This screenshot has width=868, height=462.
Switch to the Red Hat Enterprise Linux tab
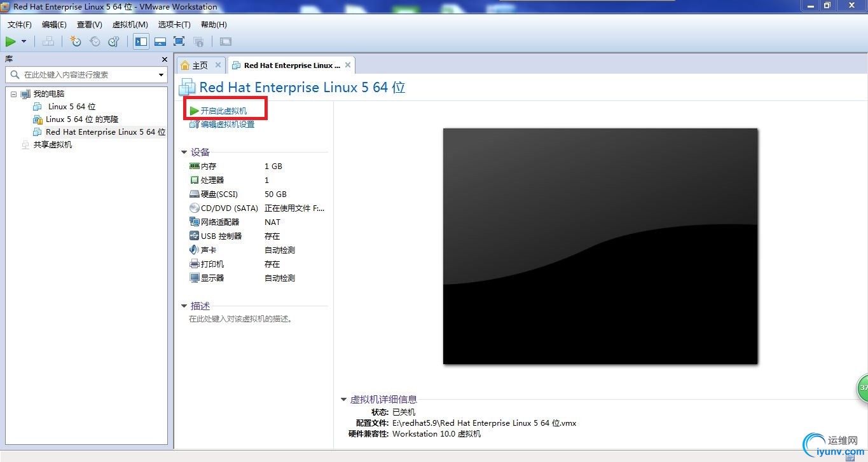pyautogui.click(x=292, y=65)
